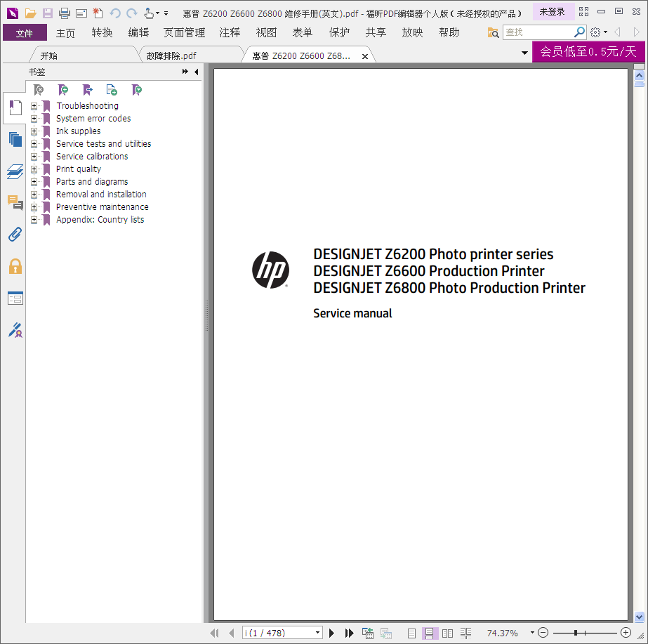
Task: Zoom out with minus button
Action: [x=543, y=633]
